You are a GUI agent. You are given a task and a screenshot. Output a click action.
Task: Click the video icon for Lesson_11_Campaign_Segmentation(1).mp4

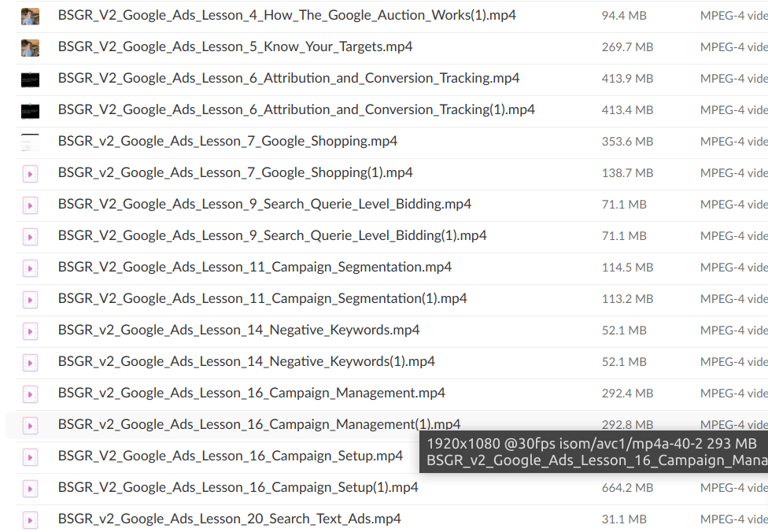30,299
